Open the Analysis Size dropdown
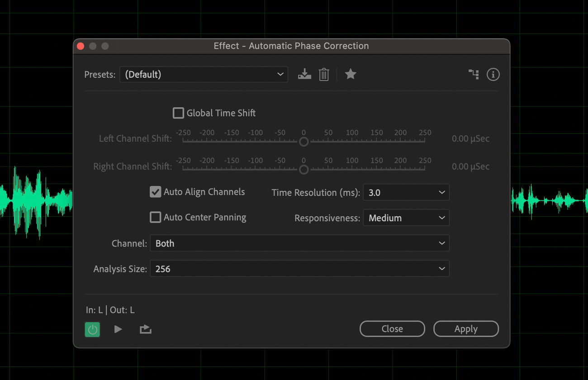Screen dimensions: 588x380 tap(299, 268)
